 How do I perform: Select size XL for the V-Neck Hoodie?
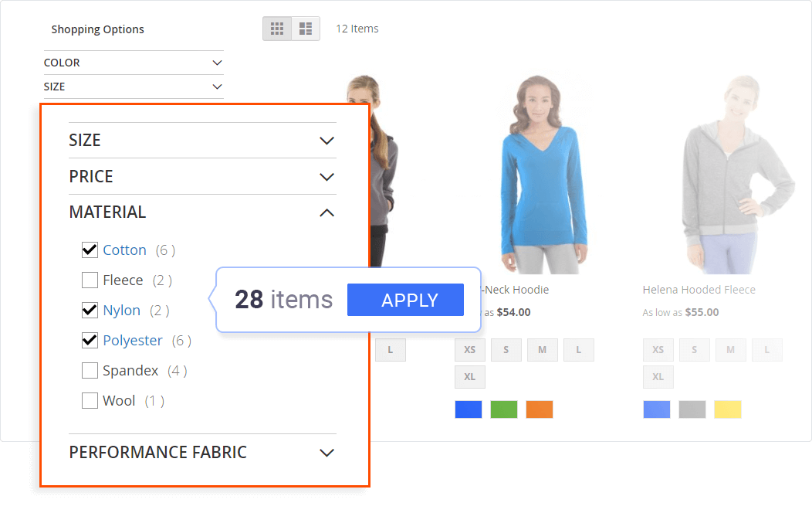[x=469, y=377]
